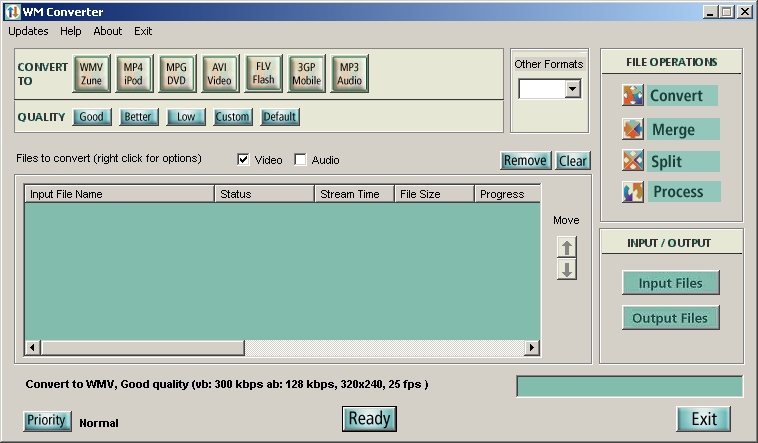Click the Stream Time column header

[354, 194]
